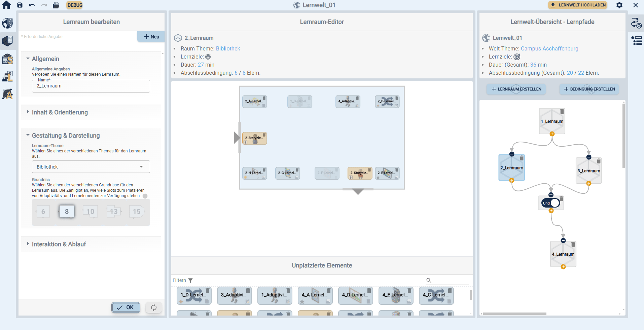
Task: Select floor plan with 8 slots
Action: pos(67,212)
